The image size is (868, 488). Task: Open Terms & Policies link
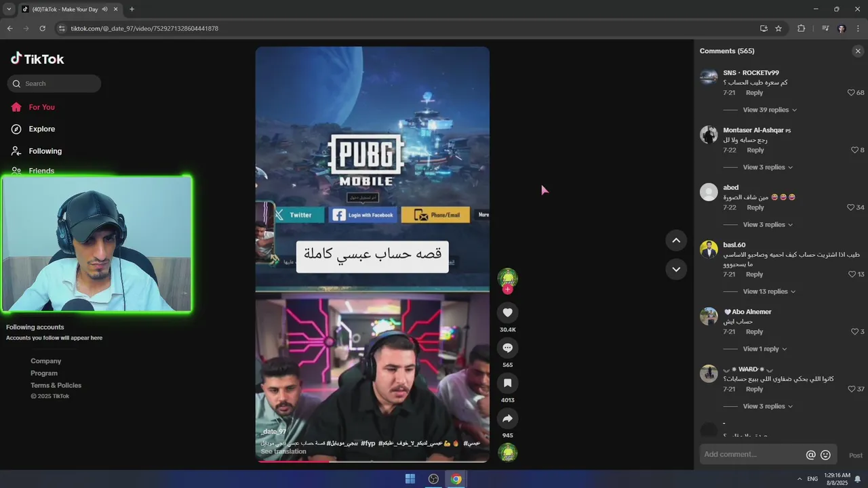coord(56,386)
